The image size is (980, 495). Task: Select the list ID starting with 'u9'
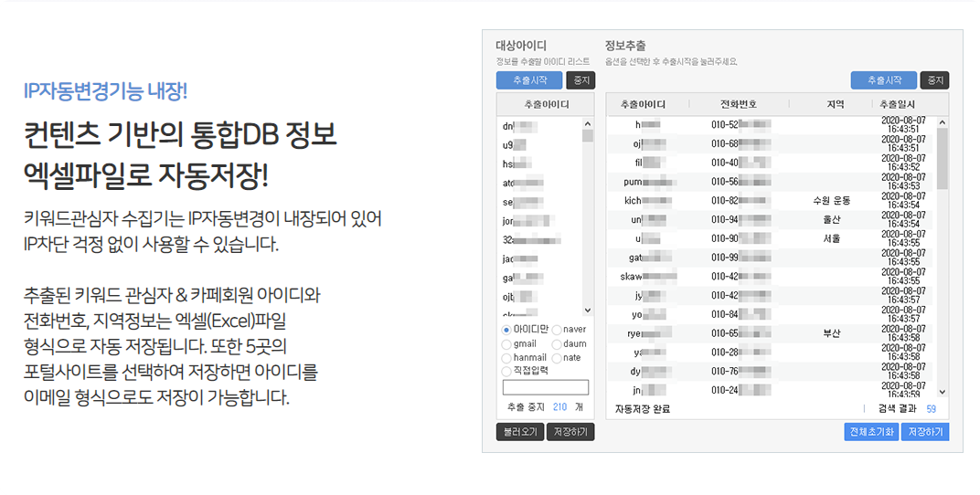[515, 145]
